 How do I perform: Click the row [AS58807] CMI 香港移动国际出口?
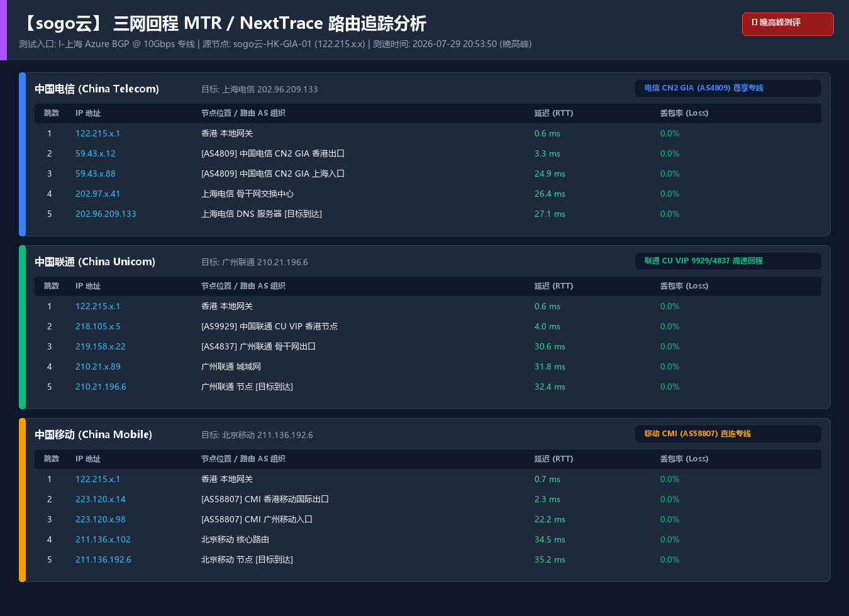(428, 499)
